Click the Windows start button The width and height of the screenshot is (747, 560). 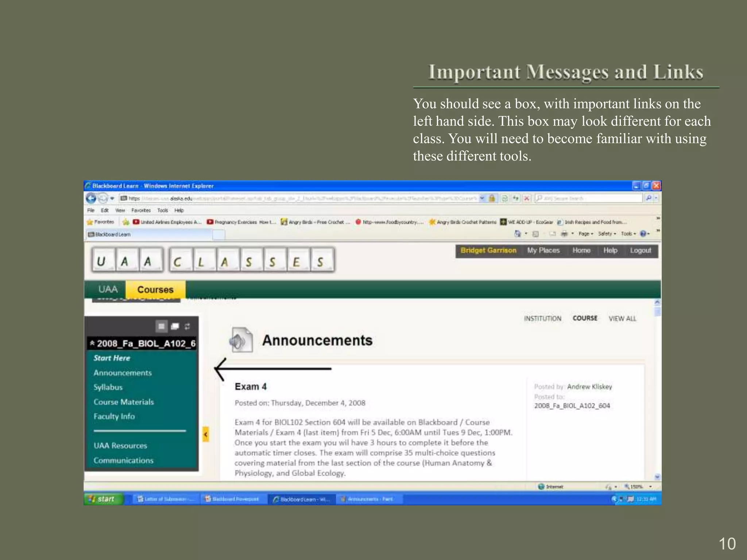pyautogui.click(x=103, y=499)
